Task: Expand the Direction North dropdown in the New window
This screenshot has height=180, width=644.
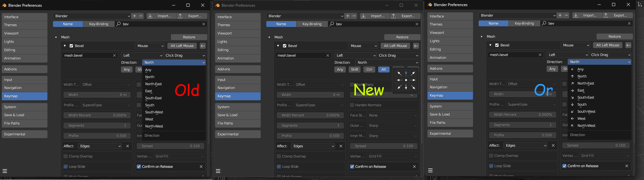Action: [387, 62]
